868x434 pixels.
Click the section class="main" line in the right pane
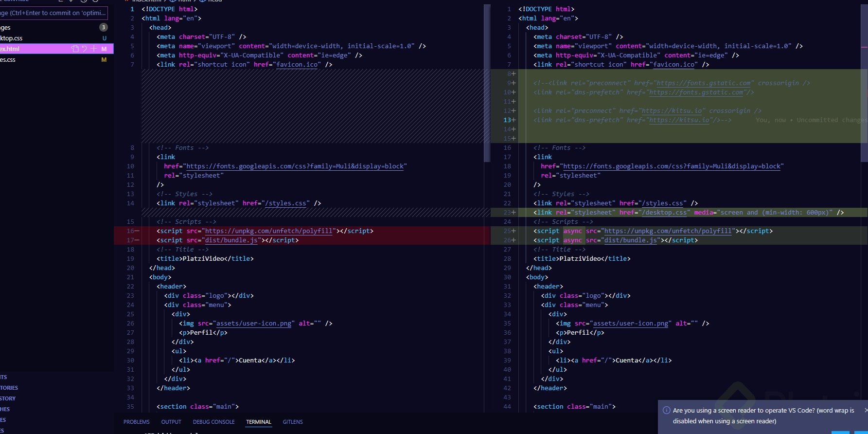coord(574,406)
